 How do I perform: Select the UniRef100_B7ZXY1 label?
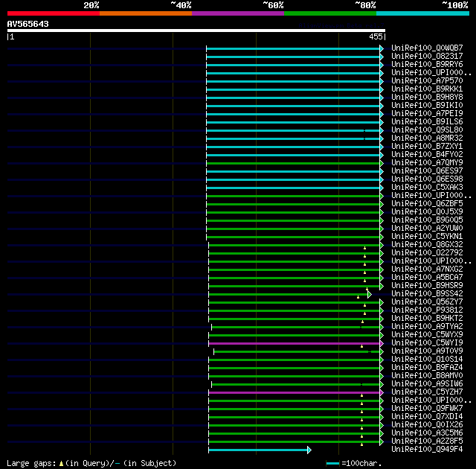pos(427,147)
